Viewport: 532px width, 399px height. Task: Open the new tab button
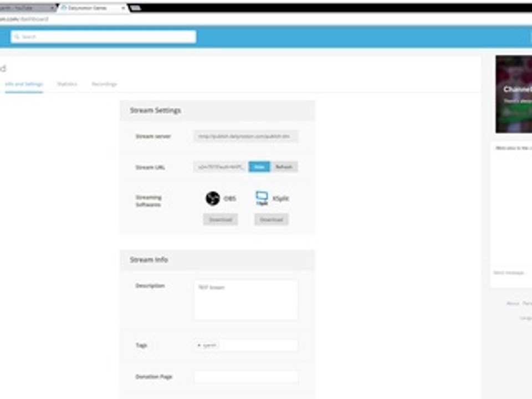pos(135,8)
